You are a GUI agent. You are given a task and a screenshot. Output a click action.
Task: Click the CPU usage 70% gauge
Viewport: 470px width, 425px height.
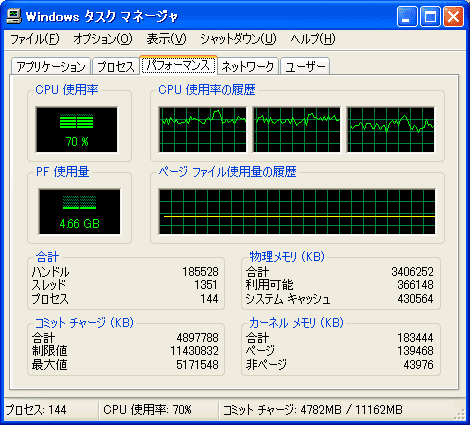click(x=77, y=130)
